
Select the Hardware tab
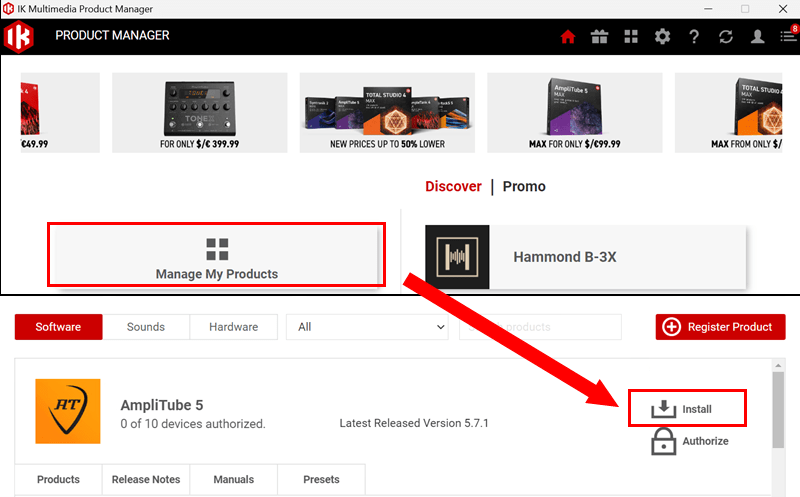pos(234,327)
